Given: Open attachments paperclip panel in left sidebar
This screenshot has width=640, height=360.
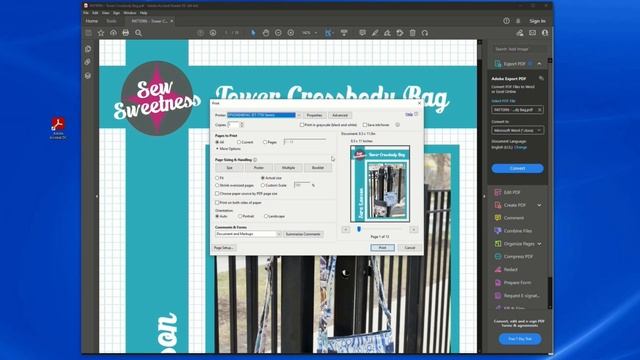Looking at the screenshot, I should [x=88, y=62].
